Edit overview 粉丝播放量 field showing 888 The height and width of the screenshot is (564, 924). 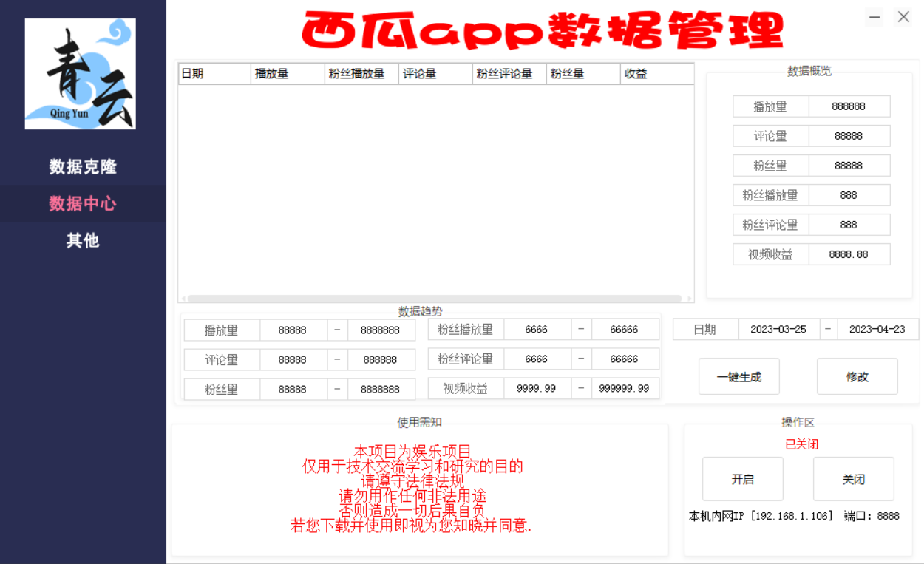[849, 195]
